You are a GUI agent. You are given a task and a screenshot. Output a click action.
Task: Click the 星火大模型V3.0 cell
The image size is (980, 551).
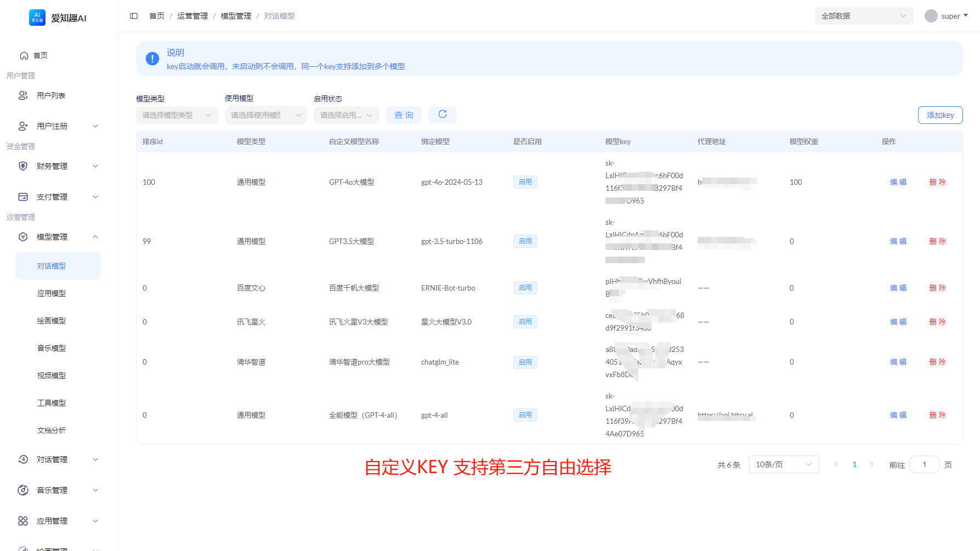(446, 322)
